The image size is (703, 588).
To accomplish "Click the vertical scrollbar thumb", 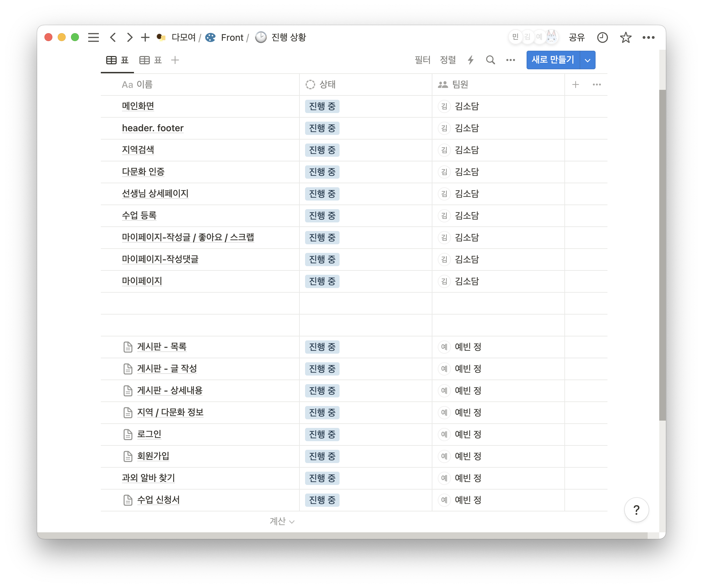I will (x=662, y=255).
